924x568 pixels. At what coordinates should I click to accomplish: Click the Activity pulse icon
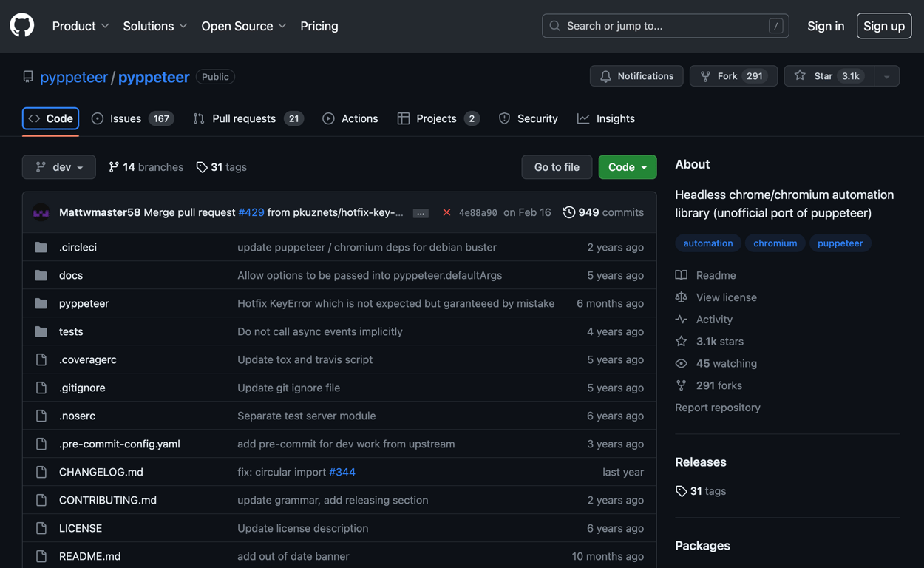coord(682,319)
